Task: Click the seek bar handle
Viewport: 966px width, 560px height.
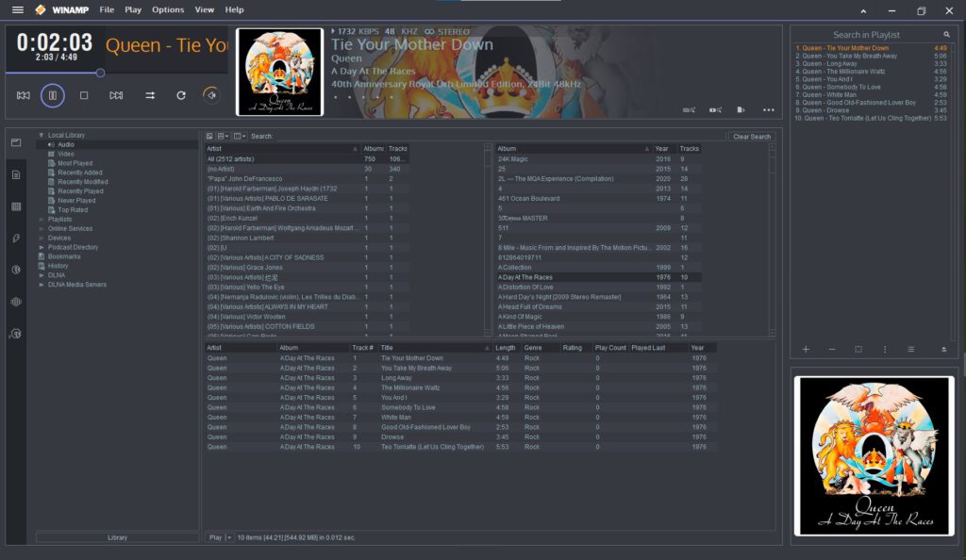Action: (100, 73)
